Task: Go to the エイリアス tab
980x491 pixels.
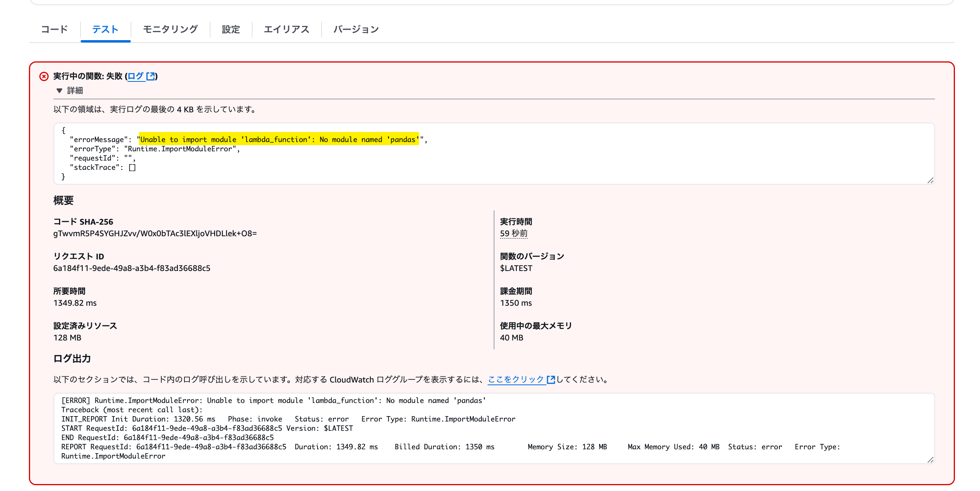Action: [x=286, y=29]
